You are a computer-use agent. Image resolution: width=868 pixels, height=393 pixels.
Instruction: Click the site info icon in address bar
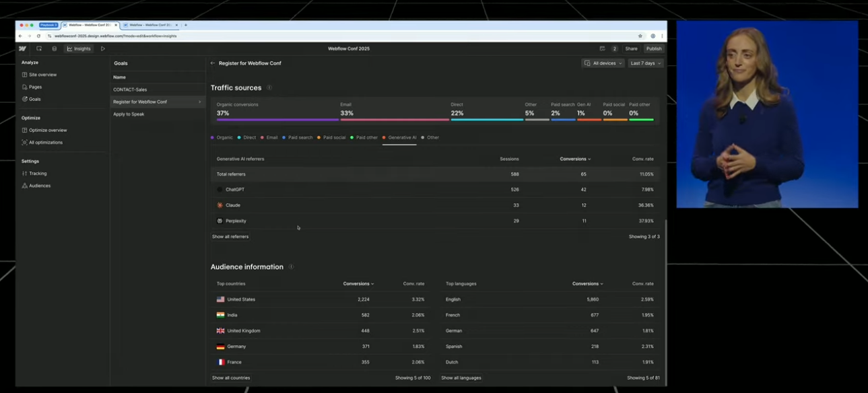(48, 36)
